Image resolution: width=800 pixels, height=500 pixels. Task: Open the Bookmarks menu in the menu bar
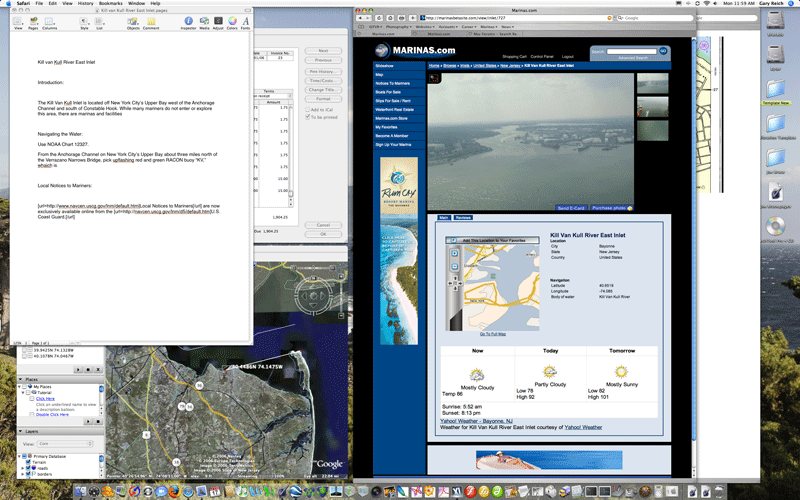pyautogui.click(x=111, y=3)
